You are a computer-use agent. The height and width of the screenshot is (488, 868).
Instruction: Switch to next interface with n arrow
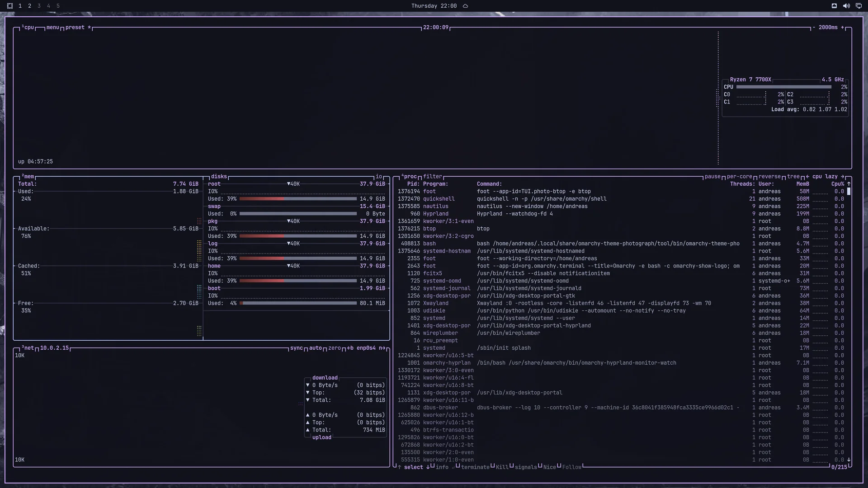coord(382,348)
